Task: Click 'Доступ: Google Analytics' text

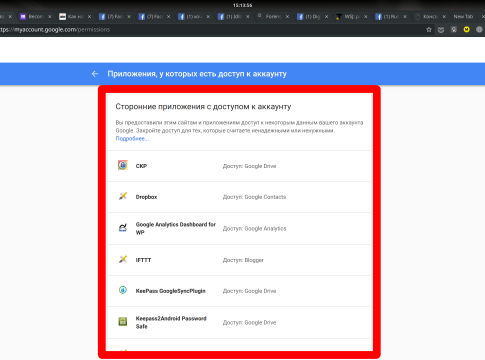Action: point(254,228)
